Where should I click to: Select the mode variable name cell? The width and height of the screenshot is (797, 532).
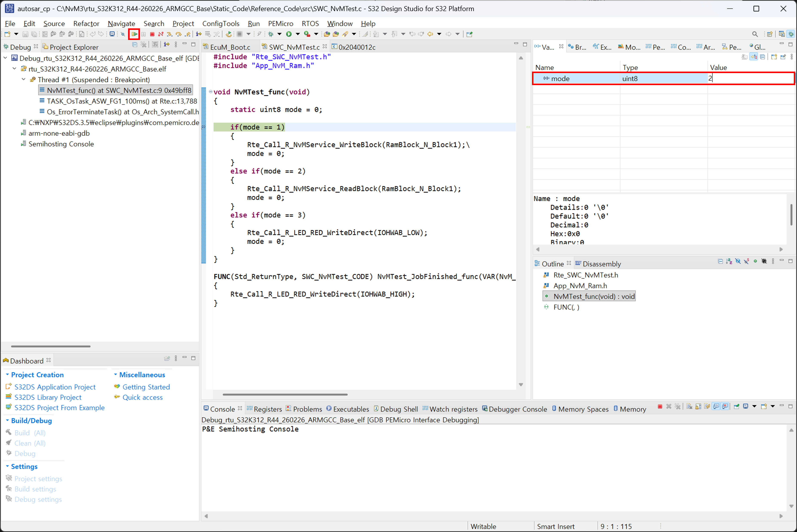click(560, 78)
